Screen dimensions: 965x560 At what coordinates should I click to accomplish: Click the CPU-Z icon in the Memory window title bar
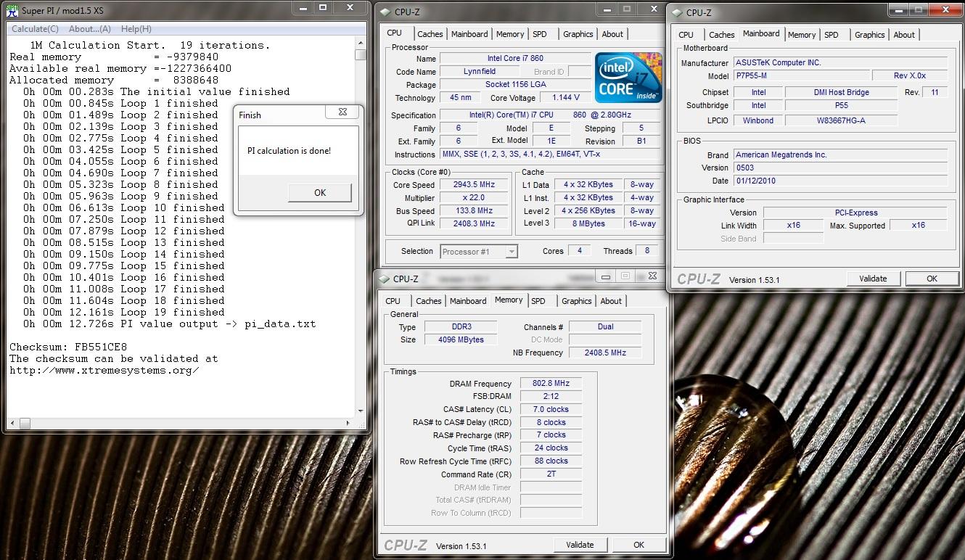[x=384, y=279]
